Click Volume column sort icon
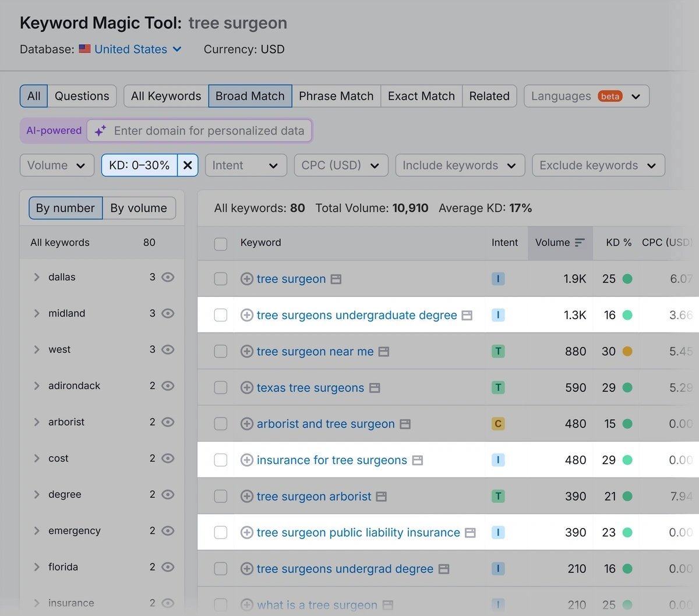This screenshot has width=699, height=616. 580,242
